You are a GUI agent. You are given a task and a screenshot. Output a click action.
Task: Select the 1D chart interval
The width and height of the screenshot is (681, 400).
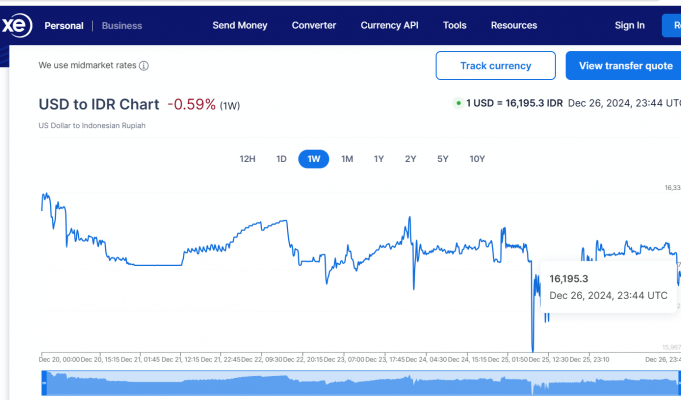pyautogui.click(x=281, y=158)
